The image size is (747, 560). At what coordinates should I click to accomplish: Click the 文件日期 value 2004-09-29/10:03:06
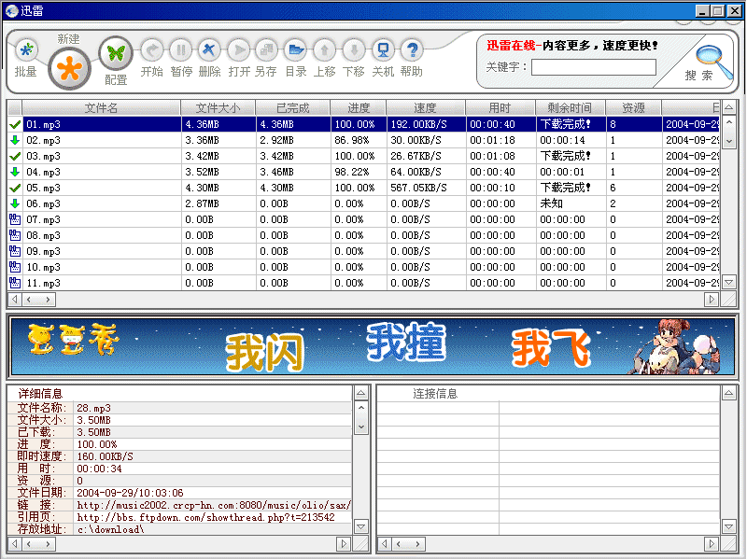(130, 493)
